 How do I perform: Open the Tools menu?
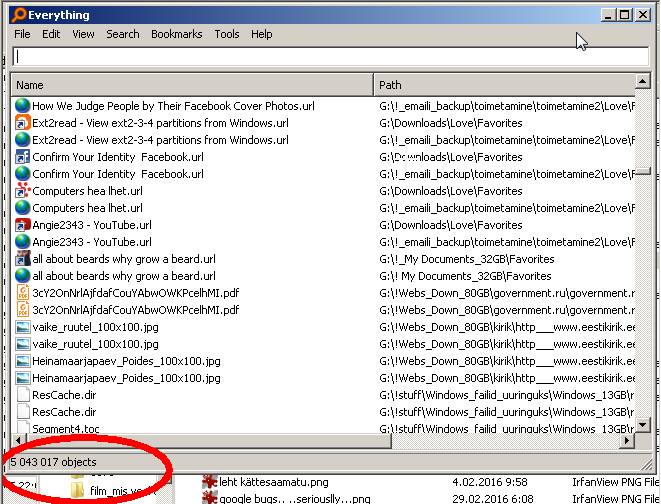(227, 34)
